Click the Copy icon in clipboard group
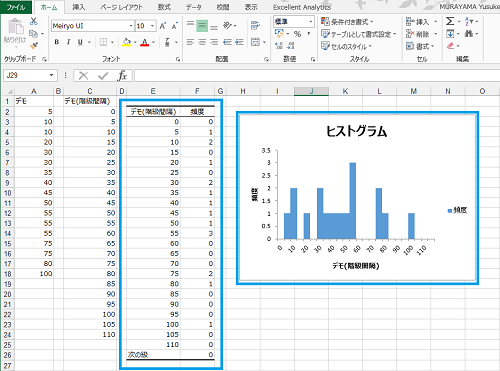 [33, 33]
